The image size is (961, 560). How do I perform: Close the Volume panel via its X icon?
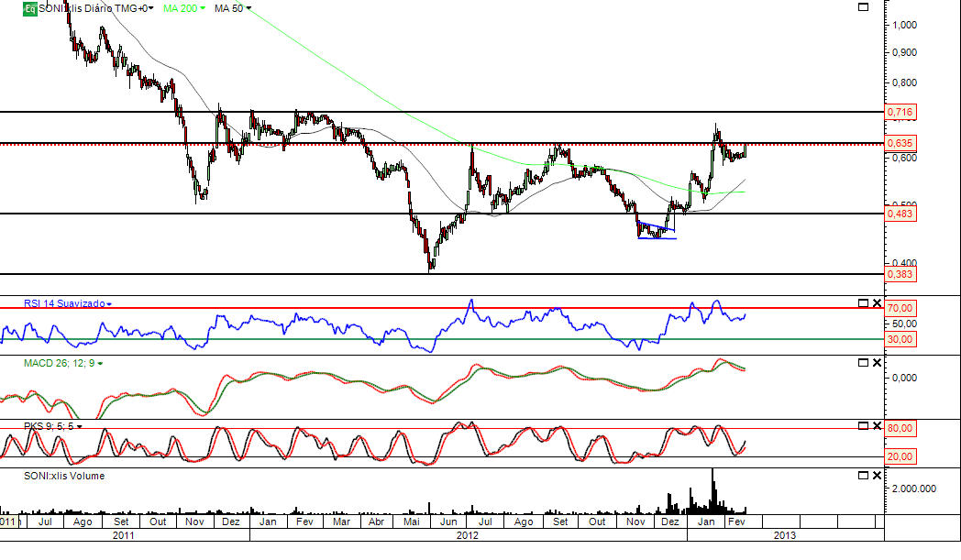[877, 475]
